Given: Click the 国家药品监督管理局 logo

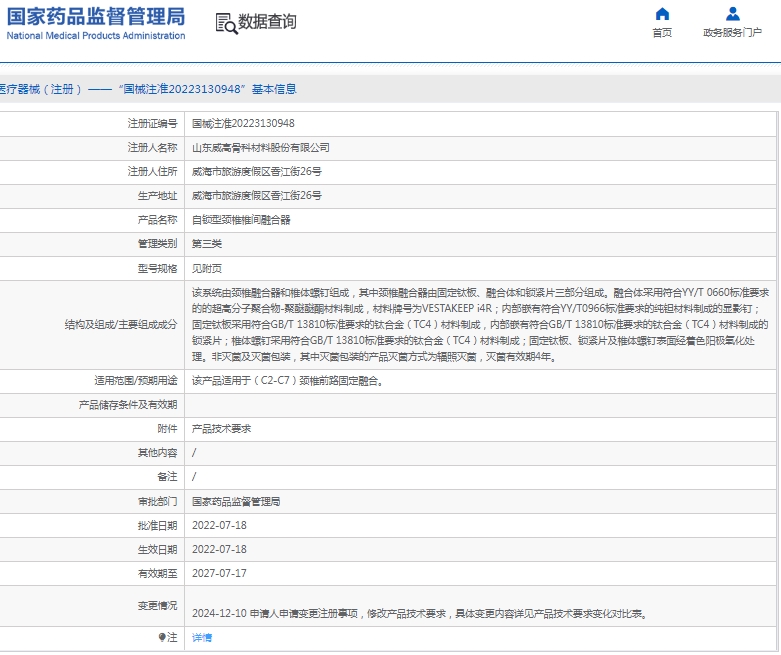Looking at the screenshot, I should [95, 16].
